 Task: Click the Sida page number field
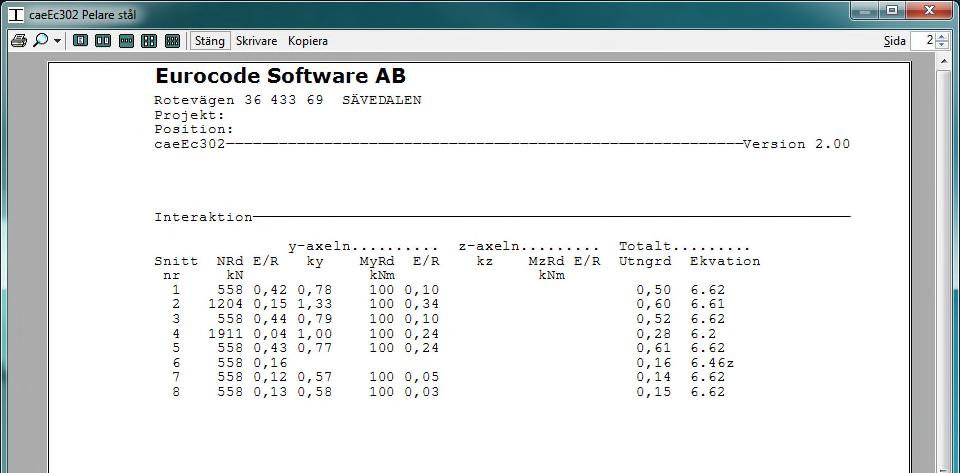923,41
